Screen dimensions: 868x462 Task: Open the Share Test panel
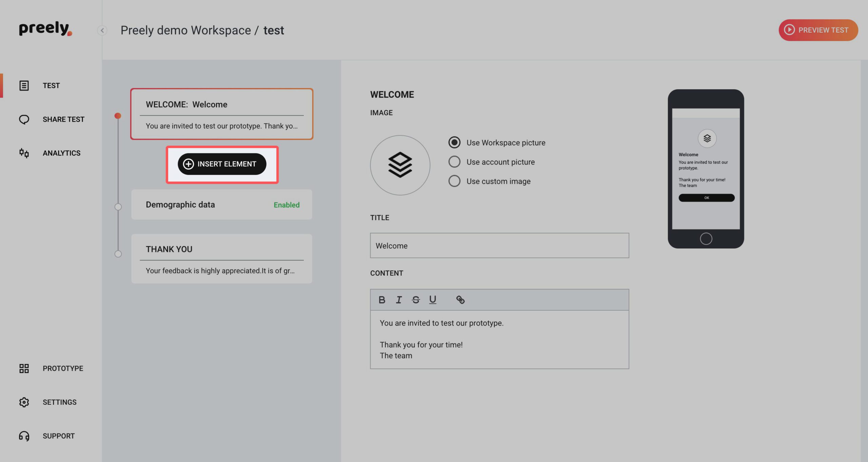click(63, 119)
